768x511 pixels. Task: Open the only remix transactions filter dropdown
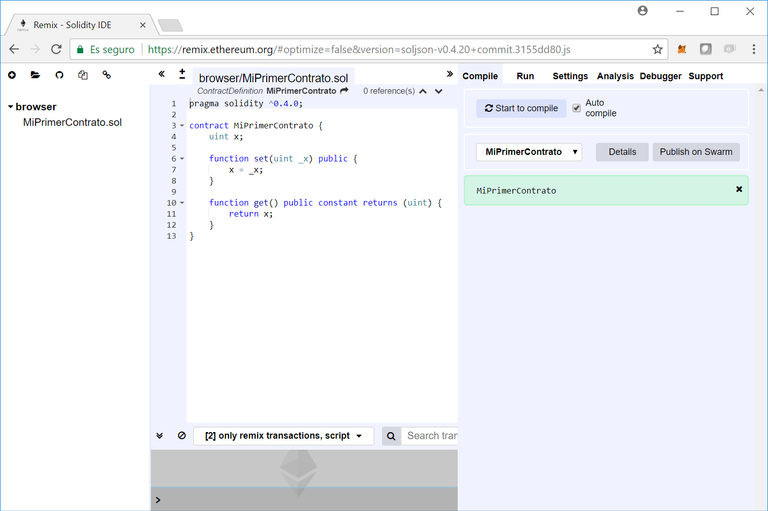[283, 436]
